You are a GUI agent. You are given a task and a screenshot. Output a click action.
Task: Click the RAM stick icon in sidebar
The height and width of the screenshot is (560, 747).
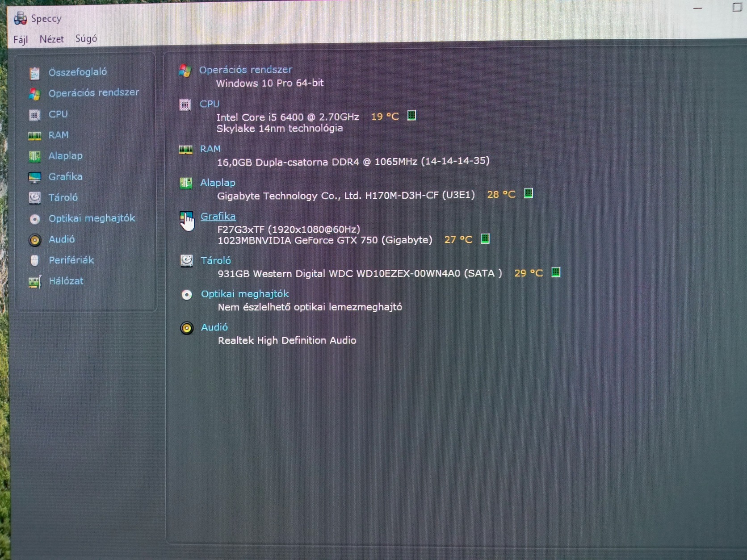[x=34, y=136]
